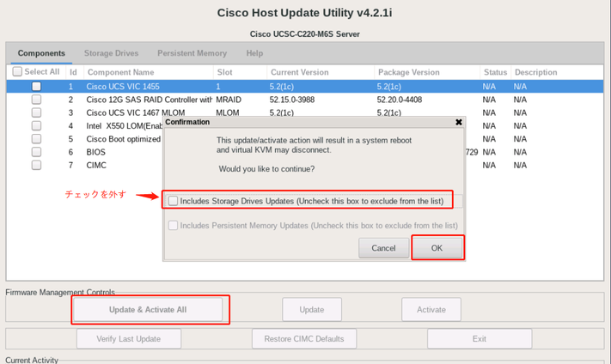Click the Restore CIMC Defaults button
611x364 pixels.
point(304,339)
